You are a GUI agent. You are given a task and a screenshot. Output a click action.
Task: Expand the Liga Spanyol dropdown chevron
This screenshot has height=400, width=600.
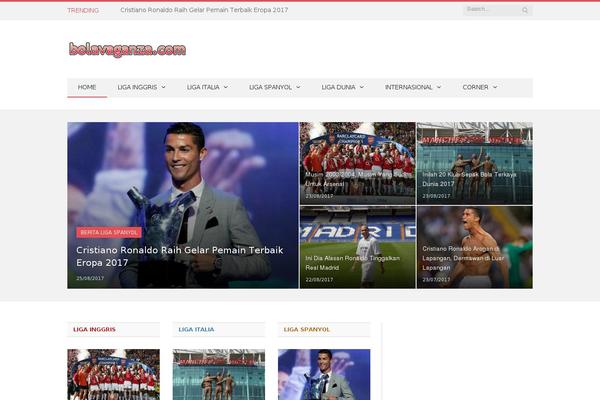click(298, 87)
